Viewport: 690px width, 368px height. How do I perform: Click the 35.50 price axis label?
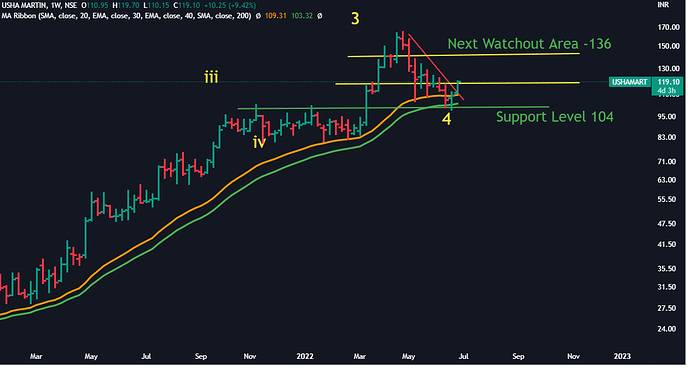click(668, 269)
